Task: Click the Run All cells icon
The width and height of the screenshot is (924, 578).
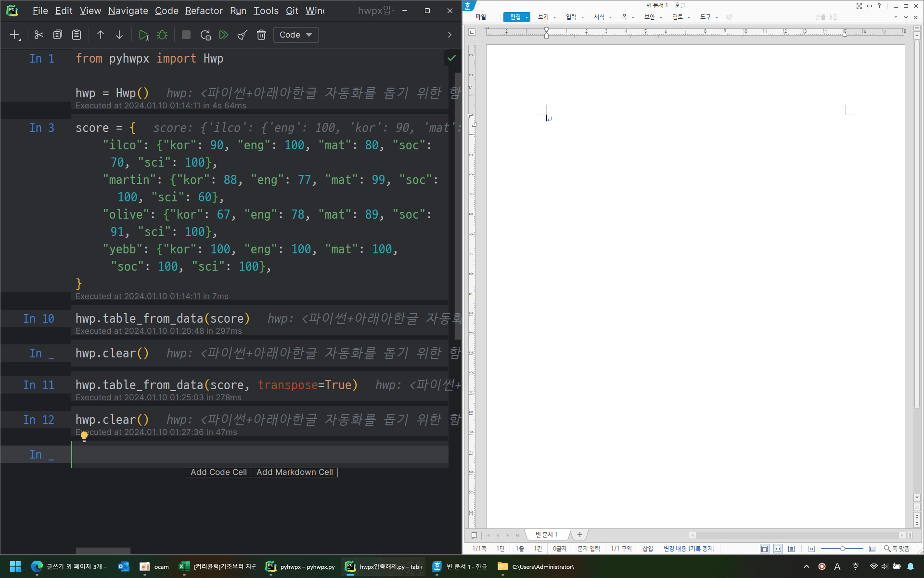Action: [224, 35]
